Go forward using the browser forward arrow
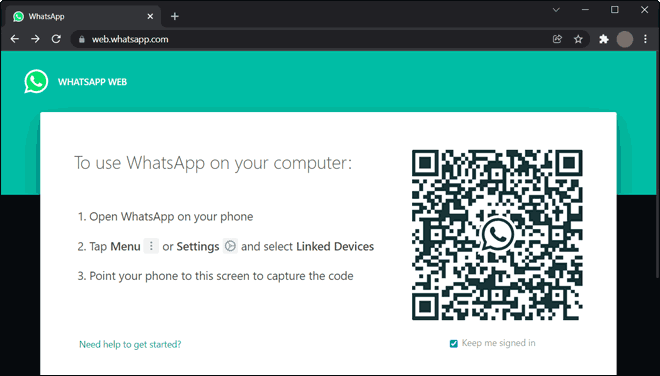 [35, 39]
